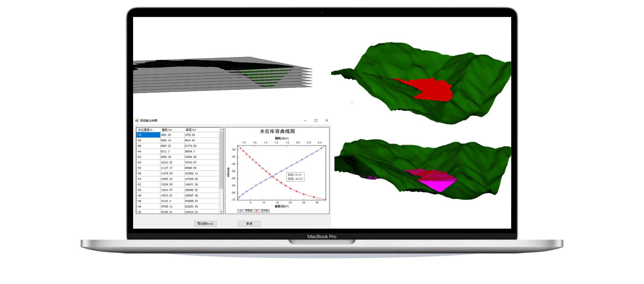Select the -66 water level cell
The width and height of the screenshot is (644, 284).
pos(148,146)
